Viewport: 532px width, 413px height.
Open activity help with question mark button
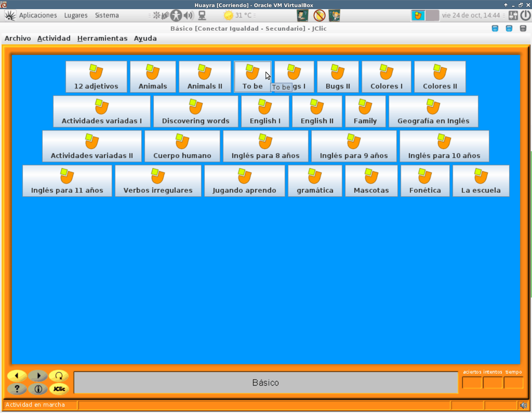point(17,389)
